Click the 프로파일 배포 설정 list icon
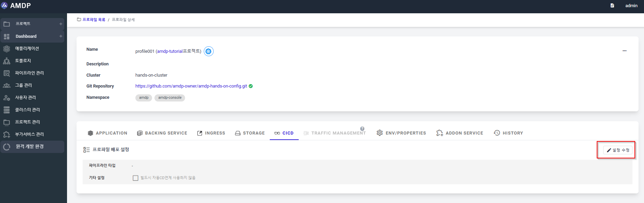Viewport: 644px width, 203px height. (86, 150)
